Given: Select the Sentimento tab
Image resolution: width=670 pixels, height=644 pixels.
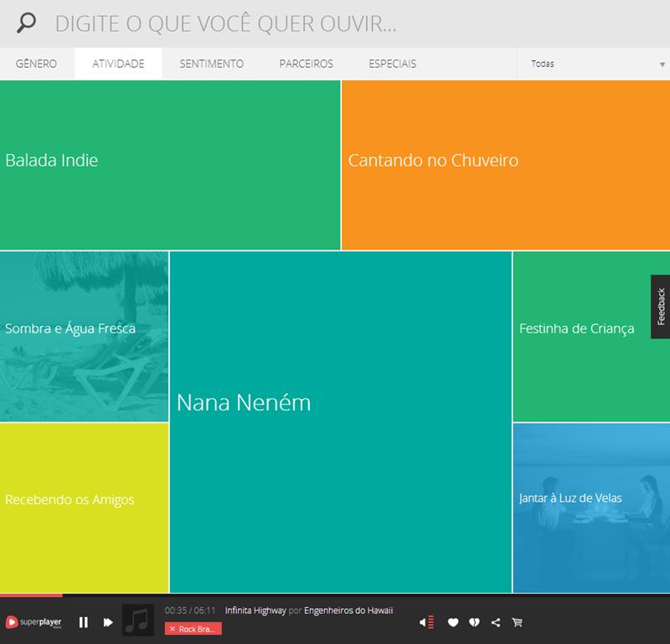Looking at the screenshot, I should [x=211, y=64].
